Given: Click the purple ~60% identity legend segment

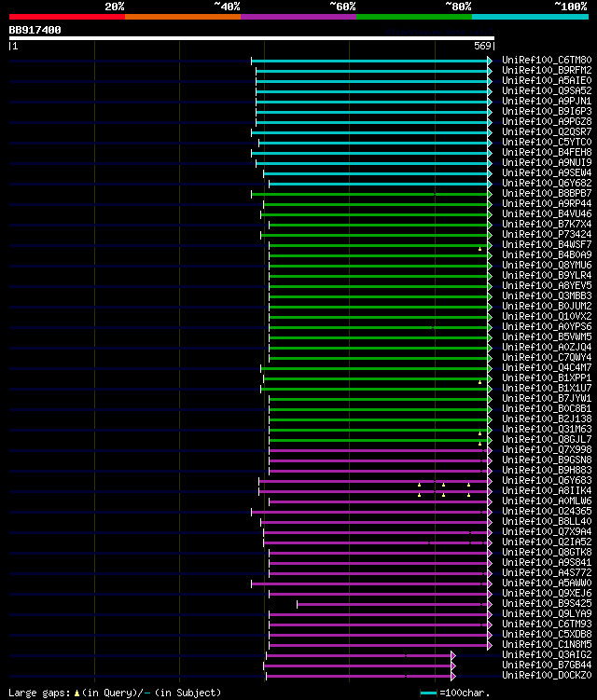Looking at the screenshot, I should coord(298,17).
